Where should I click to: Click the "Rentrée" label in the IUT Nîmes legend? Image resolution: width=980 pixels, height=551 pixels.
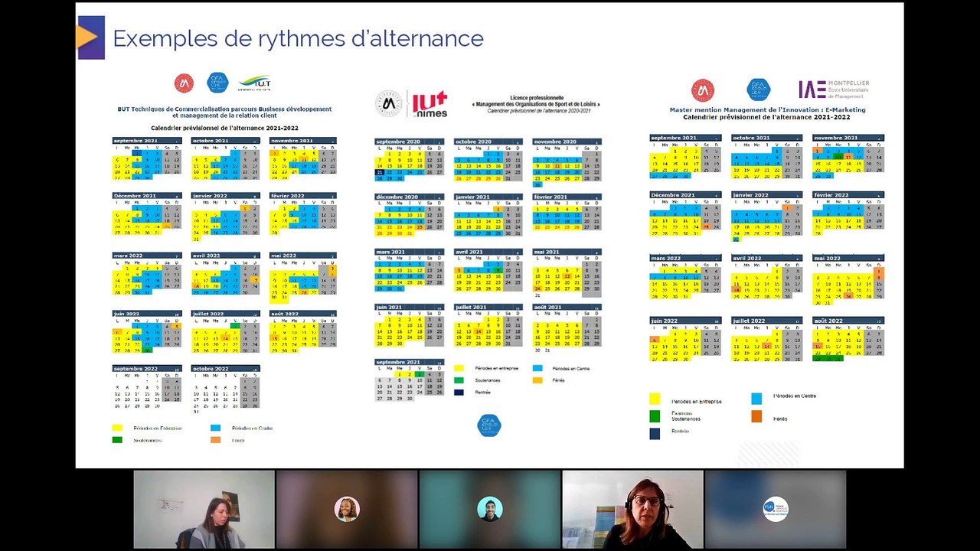pos(482,392)
